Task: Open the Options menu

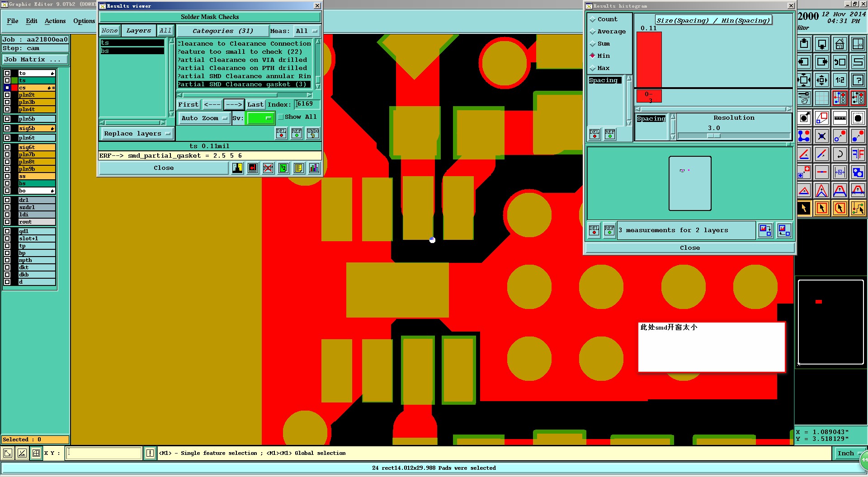Action: pyautogui.click(x=84, y=21)
